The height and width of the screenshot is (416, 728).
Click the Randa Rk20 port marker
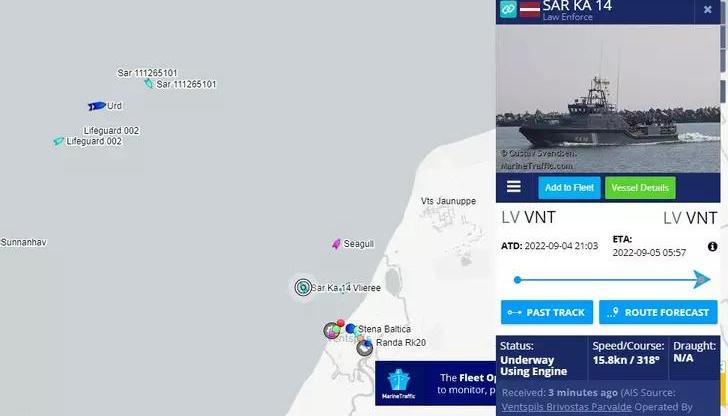click(x=365, y=347)
